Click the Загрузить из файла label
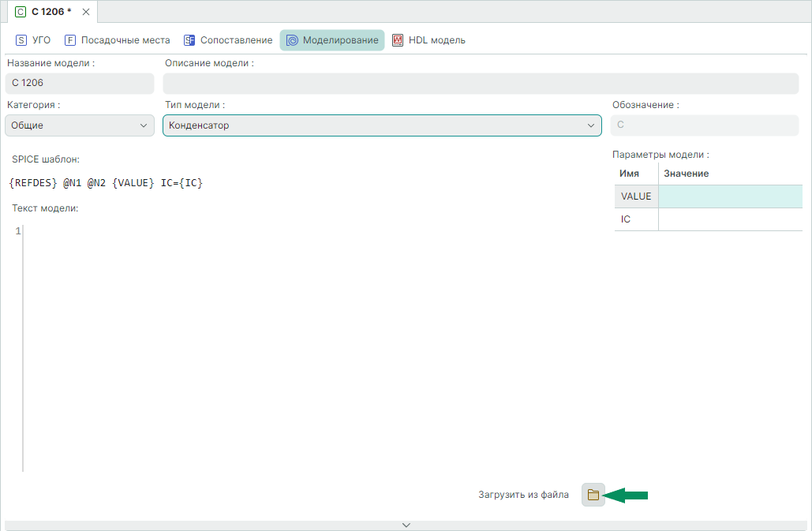Screen dimensions: 812x531 click(523, 495)
